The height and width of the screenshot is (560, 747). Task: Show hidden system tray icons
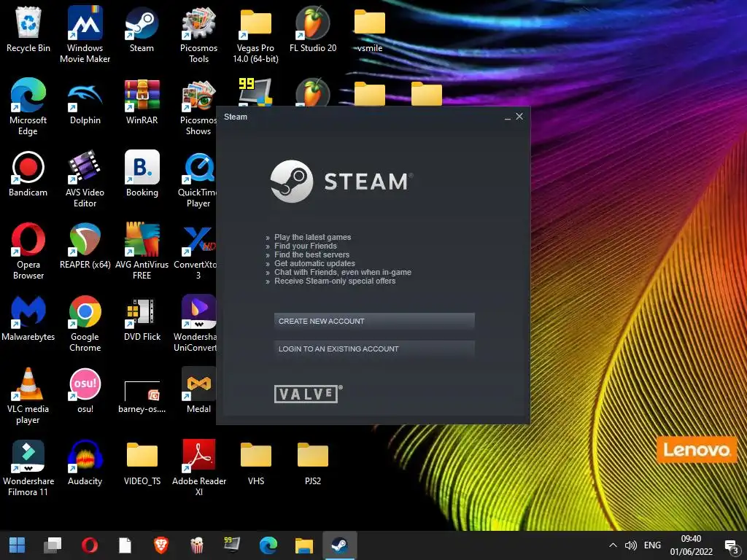tap(613, 545)
